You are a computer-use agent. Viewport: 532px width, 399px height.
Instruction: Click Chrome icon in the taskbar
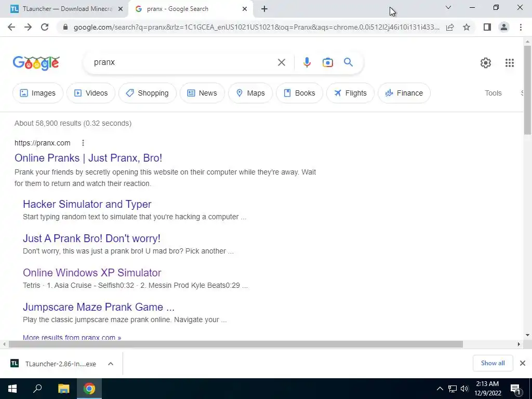tap(89, 389)
